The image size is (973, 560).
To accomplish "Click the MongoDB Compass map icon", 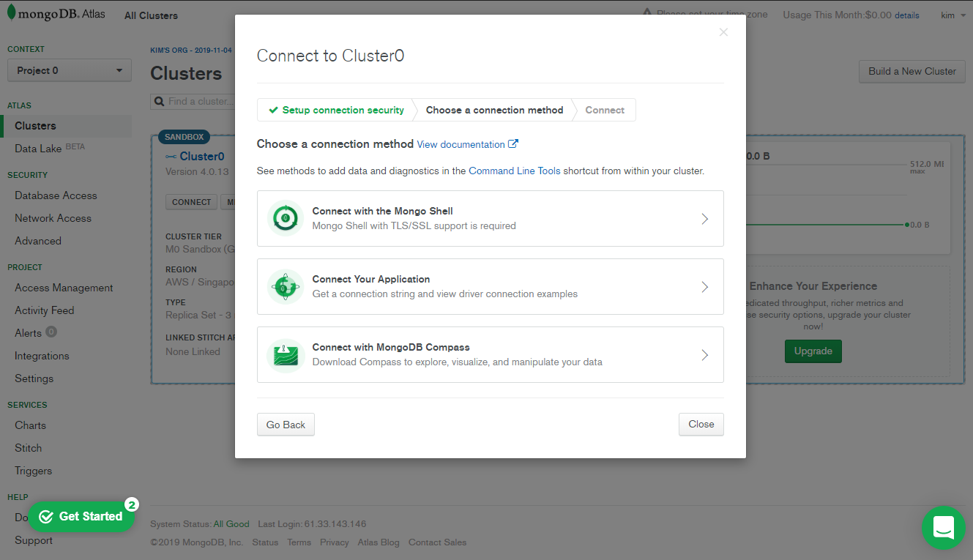I will coord(286,355).
